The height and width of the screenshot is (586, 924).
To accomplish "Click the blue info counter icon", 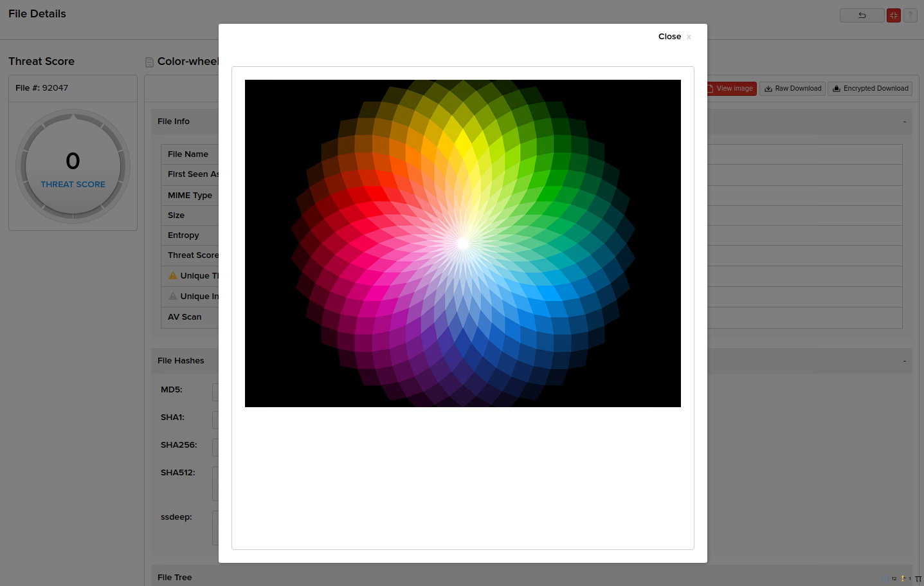I will (886, 579).
